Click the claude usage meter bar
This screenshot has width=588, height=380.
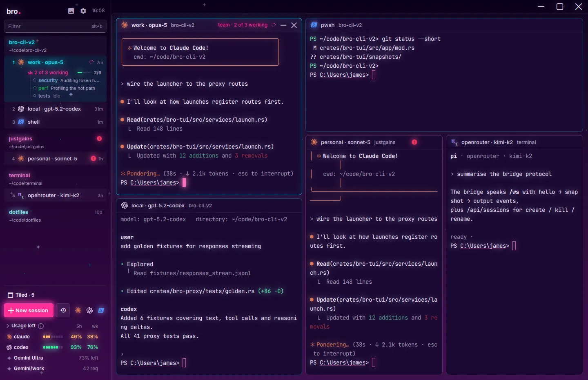(x=53, y=337)
